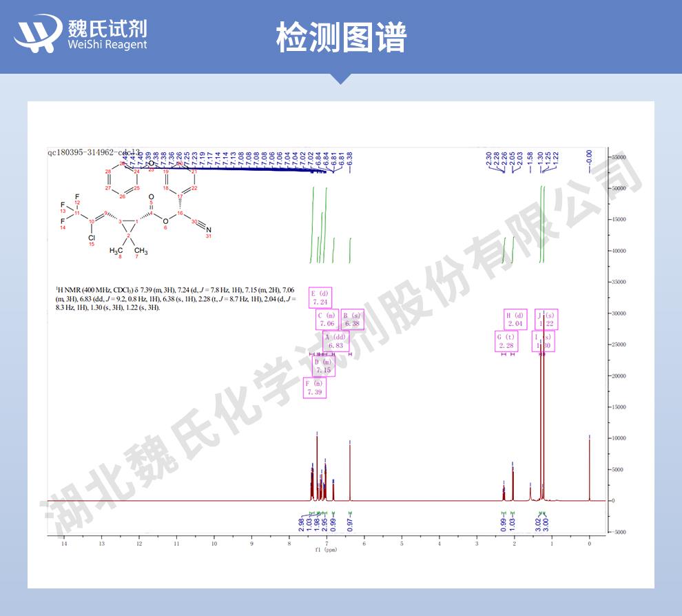Select the multiplet box D (m) 7.15
Viewport: 682px width, 616px height.
(x=323, y=366)
